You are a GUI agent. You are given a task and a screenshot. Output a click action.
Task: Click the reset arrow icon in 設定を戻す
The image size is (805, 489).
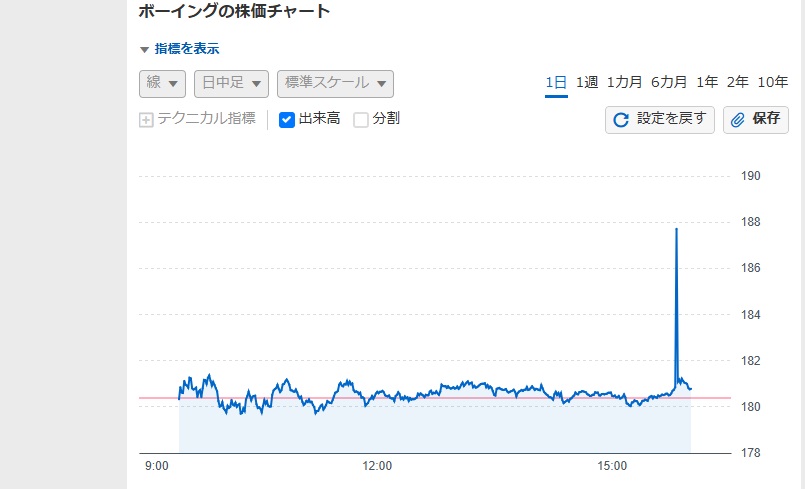point(621,120)
